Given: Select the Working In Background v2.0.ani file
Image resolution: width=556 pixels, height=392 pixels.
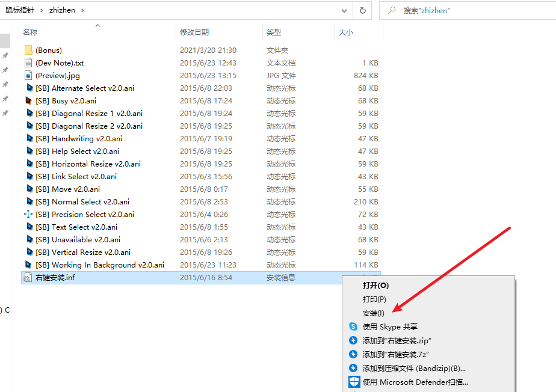Looking at the screenshot, I should click(x=99, y=265).
